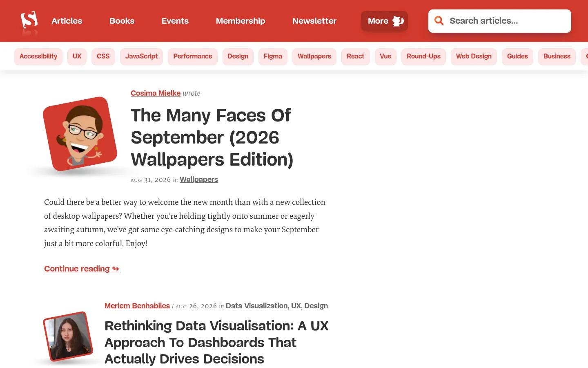Screen dimensions: 588x368
Task: Select the JavaScript category pill
Action: [141, 56]
